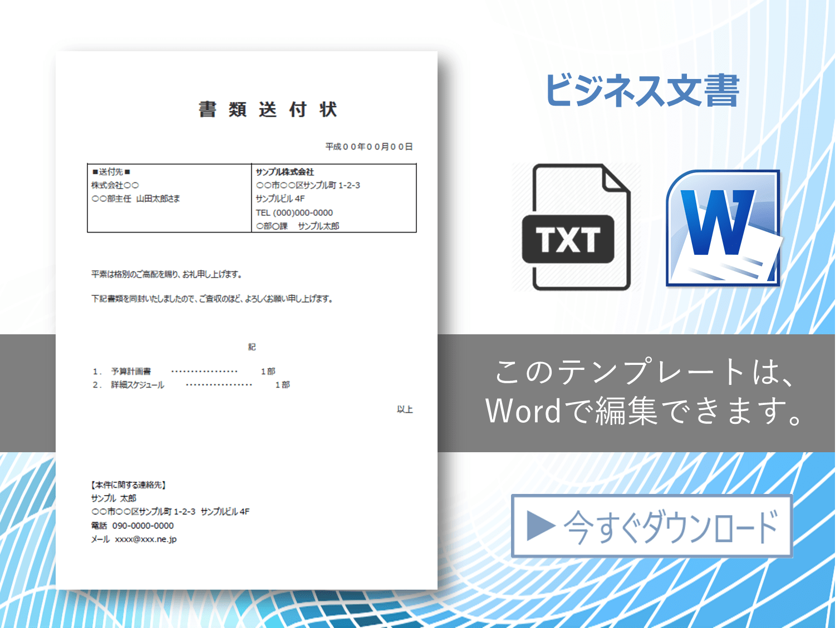
Task: Click 【本件に関する連絡先】 heading
Action: [x=129, y=485]
